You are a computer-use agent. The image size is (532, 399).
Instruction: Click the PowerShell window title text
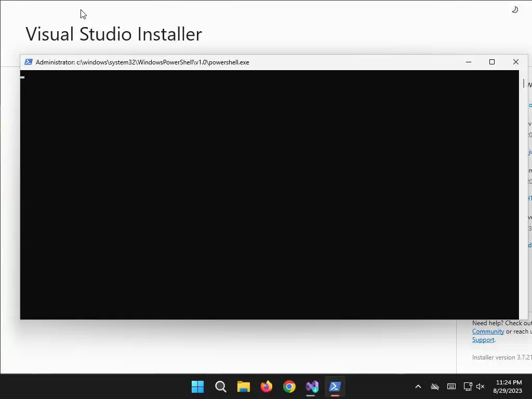(x=142, y=62)
